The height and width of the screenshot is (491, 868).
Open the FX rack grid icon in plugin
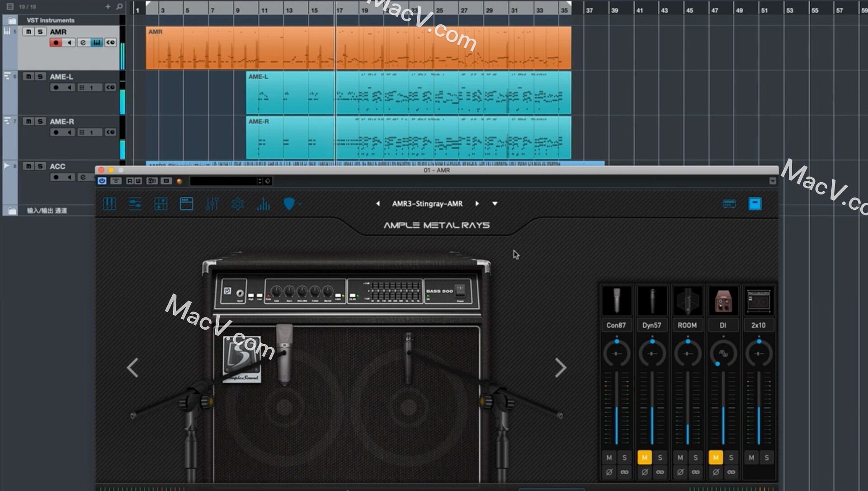(161, 204)
